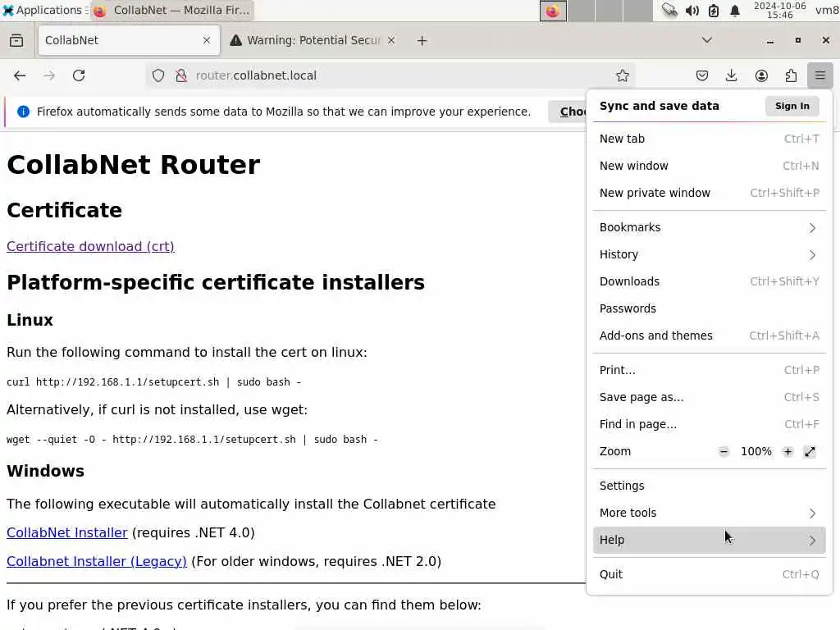Click the Sign In button
Screen dimensions: 840x630
[792, 106]
